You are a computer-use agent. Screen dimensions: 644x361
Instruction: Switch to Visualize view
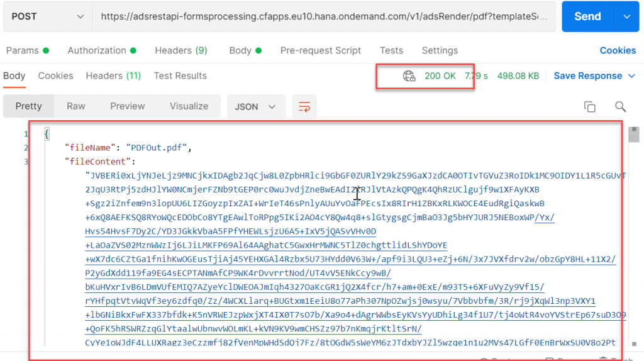click(x=189, y=106)
